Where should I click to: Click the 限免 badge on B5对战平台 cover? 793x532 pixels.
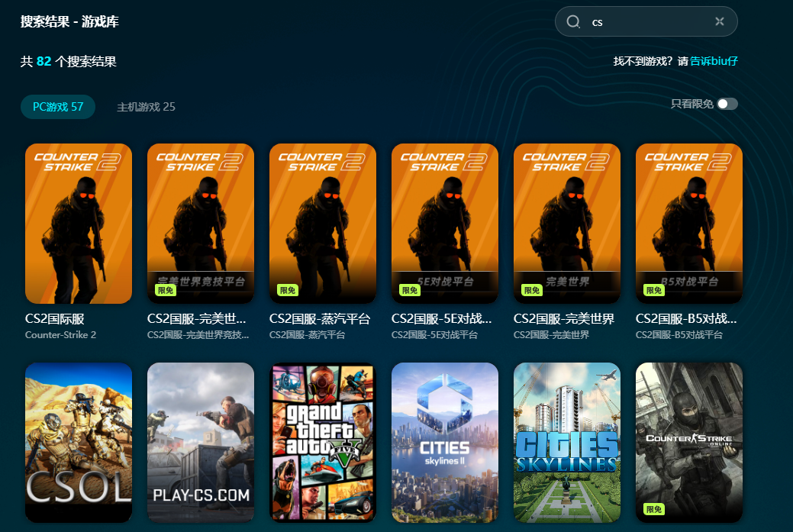tap(654, 290)
